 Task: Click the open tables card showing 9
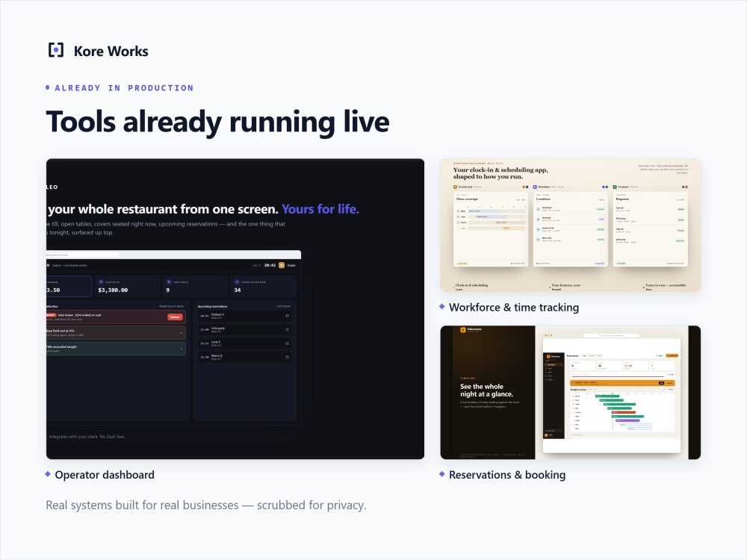click(x=195, y=286)
